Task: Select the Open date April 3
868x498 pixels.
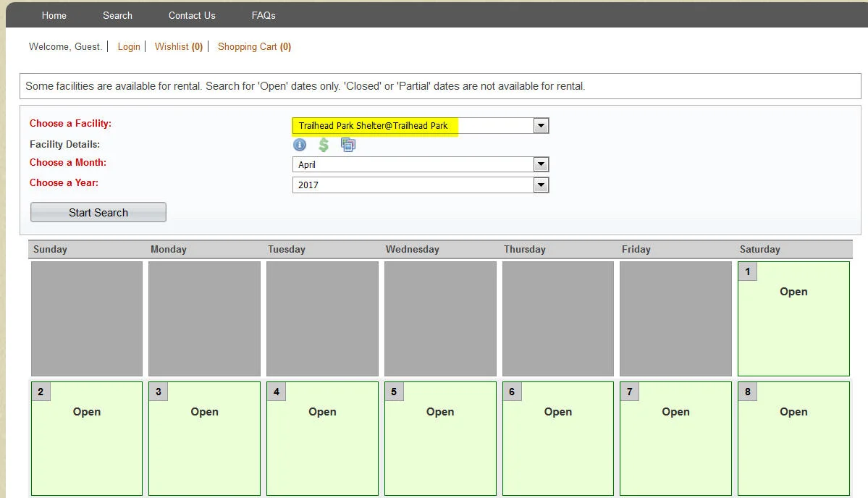Action: click(x=204, y=438)
